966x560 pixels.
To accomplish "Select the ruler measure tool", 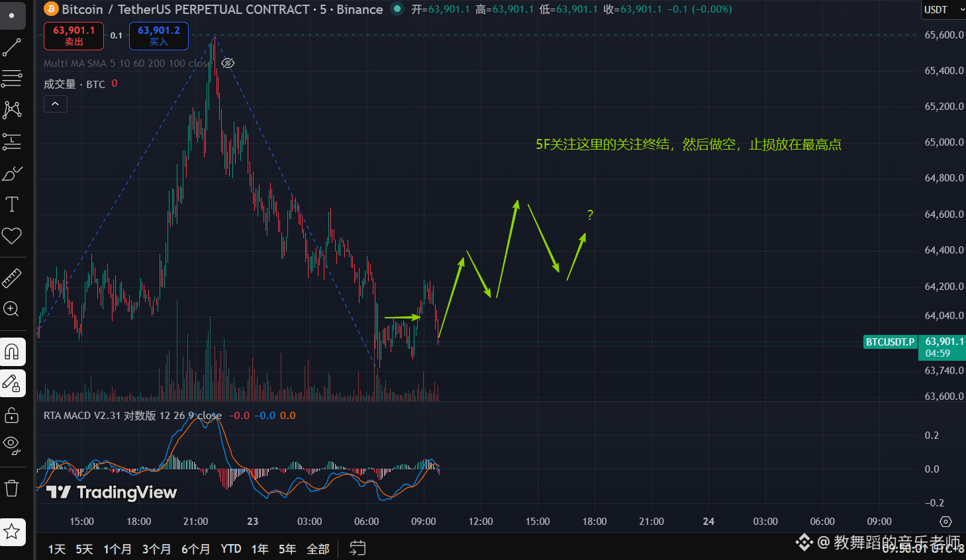I will (12, 278).
